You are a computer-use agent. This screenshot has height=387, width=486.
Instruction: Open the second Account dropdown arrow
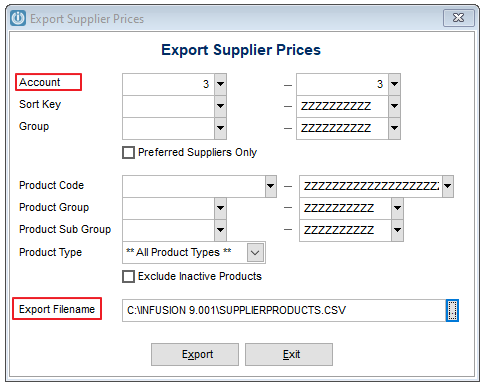point(394,84)
